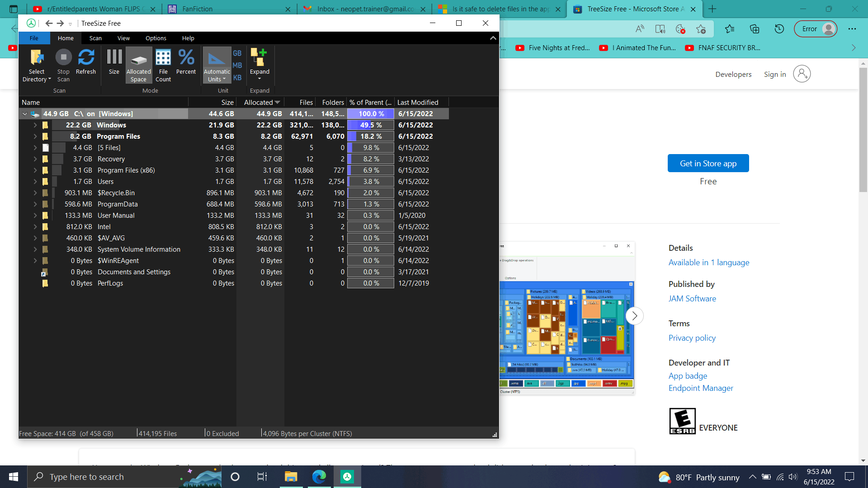Viewport: 868px width, 488px height.
Task: Select the User Manual folder
Action: point(234,216)
